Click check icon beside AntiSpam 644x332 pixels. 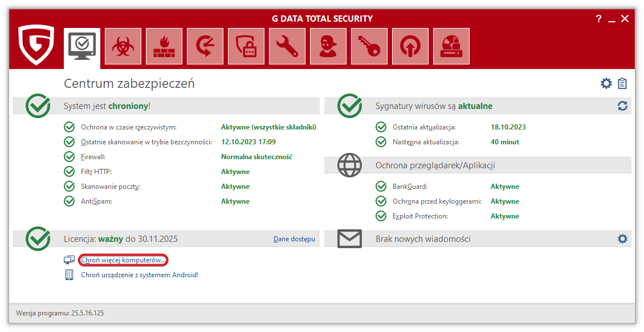click(69, 201)
